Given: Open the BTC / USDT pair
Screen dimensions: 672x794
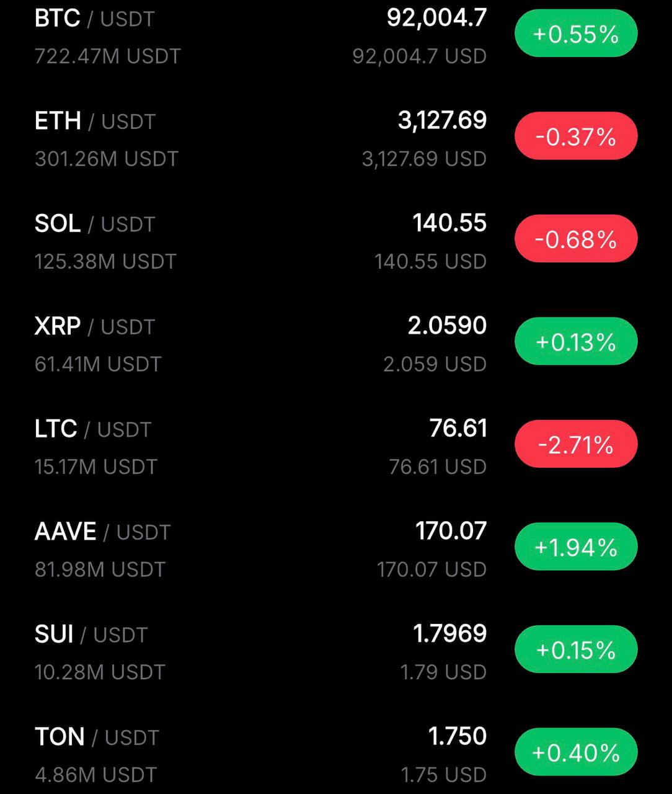Looking at the screenshot, I should click(x=94, y=19).
